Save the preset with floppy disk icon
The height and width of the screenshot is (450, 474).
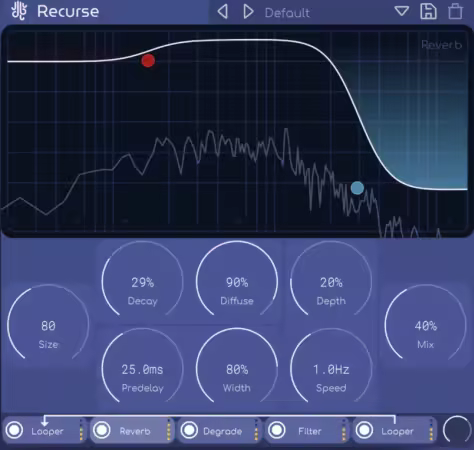(x=428, y=11)
